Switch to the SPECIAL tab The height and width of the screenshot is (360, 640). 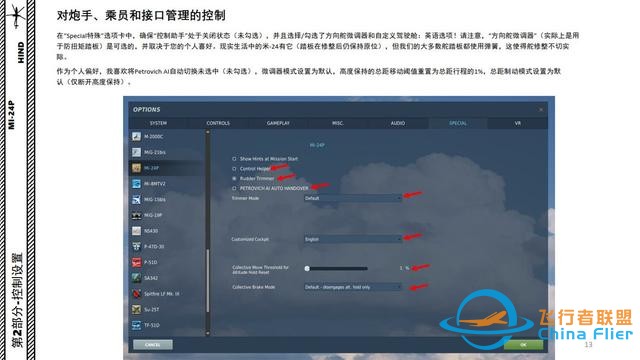click(x=458, y=123)
